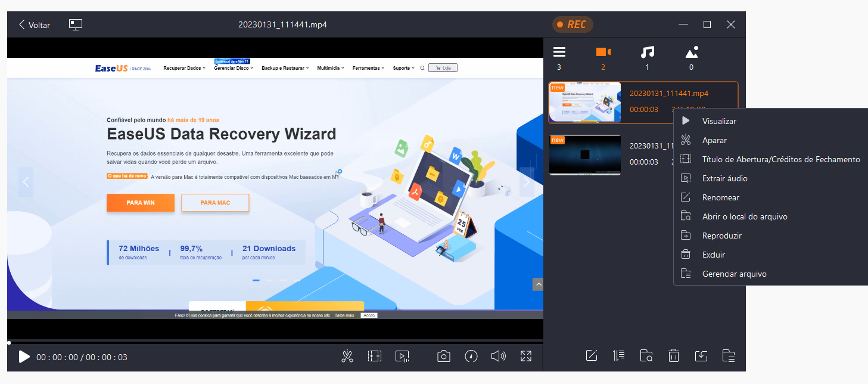Viewport: 868px width, 384px height.
Task: Open Multimídia dropdown in preview
Action: [x=331, y=68]
